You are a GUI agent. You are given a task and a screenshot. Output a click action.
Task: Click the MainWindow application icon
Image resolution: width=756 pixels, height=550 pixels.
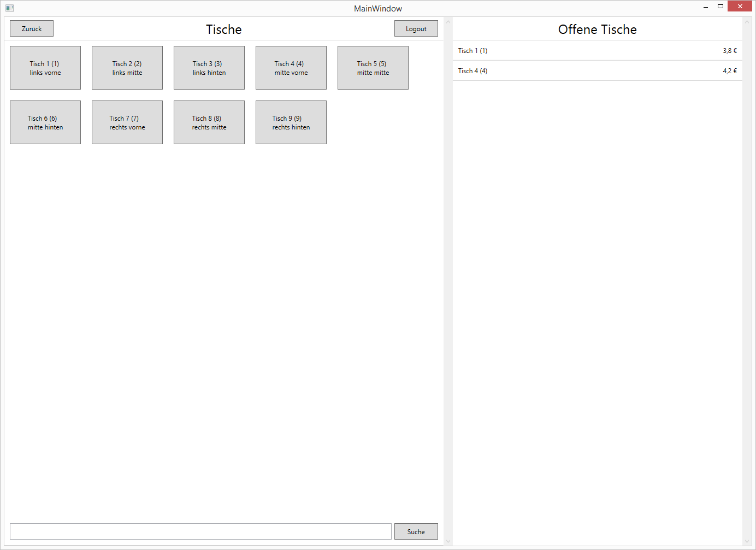pyautogui.click(x=9, y=8)
